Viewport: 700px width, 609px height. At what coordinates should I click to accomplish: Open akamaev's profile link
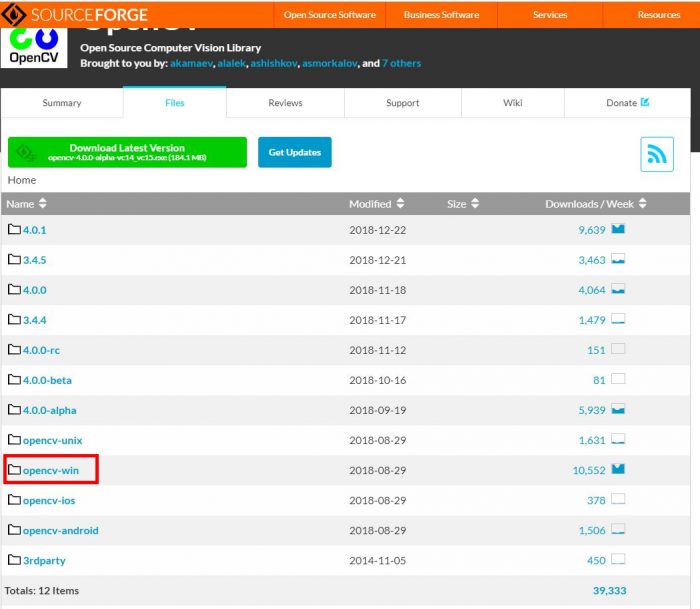[192, 63]
